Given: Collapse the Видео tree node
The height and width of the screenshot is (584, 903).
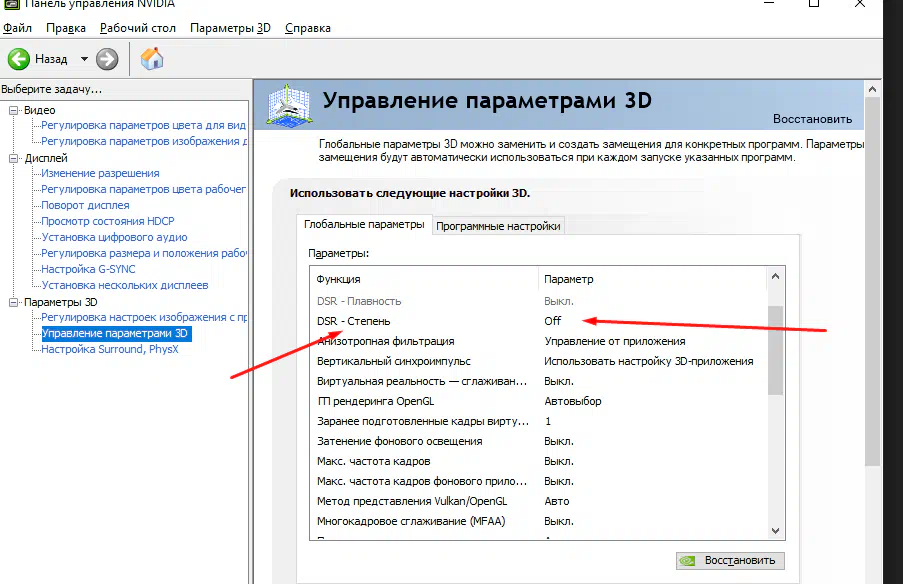Looking at the screenshot, I should (x=13, y=110).
